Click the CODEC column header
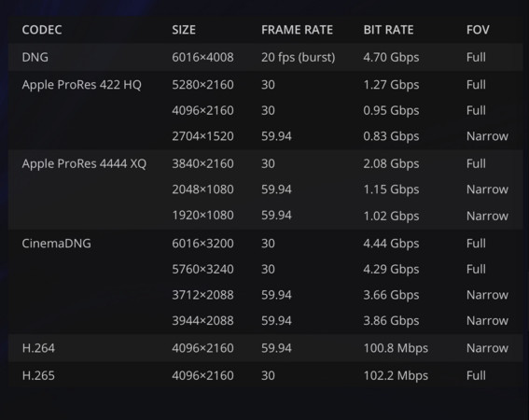 click(42, 30)
